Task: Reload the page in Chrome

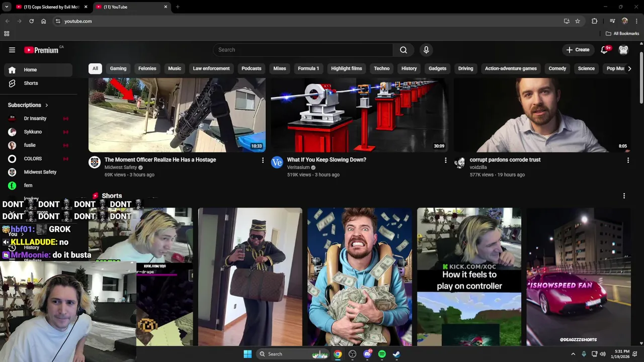Action: tap(31, 21)
